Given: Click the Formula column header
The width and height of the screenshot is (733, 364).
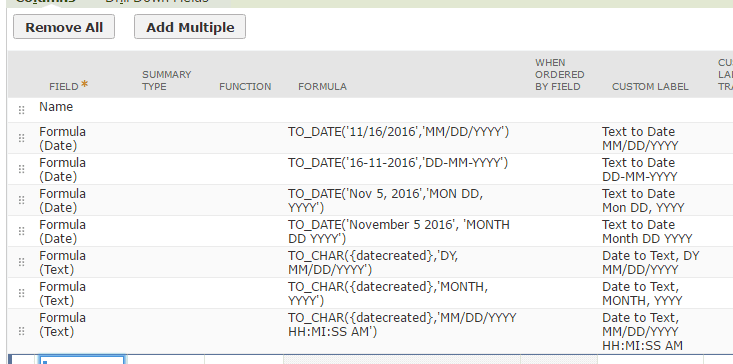Looking at the screenshot, I should tap(322, 86).
